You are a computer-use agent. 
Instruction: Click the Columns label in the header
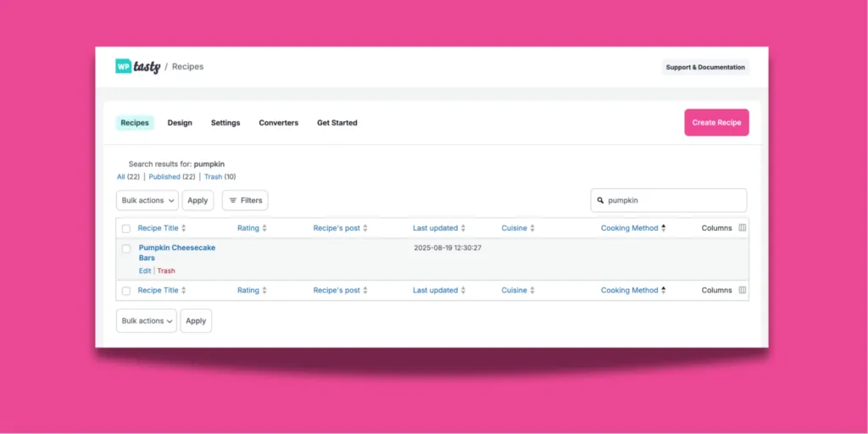coord(717,228)
